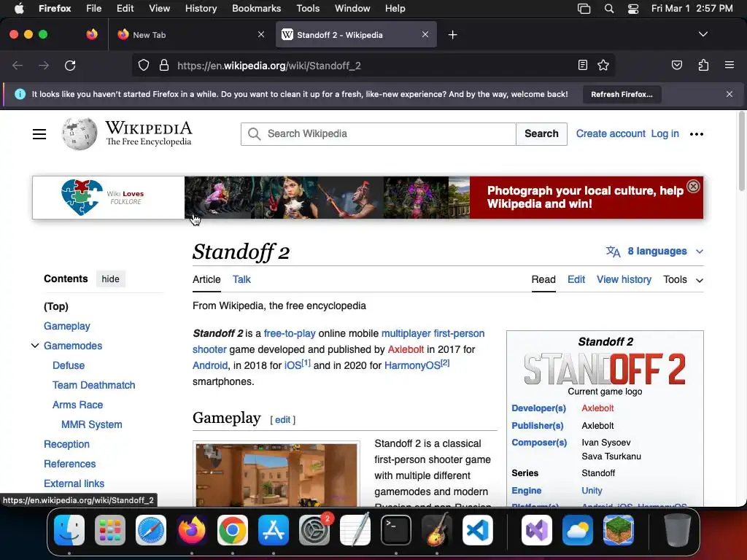Go back with the back arrow
The height and width of the screenshot is (560, 747).
(x=18, y=65)
